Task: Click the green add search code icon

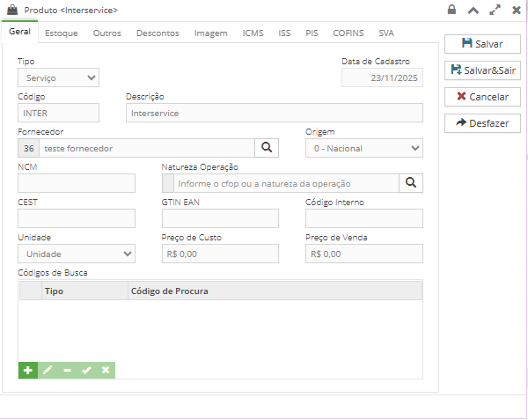Action: click(x=28, y=371)
